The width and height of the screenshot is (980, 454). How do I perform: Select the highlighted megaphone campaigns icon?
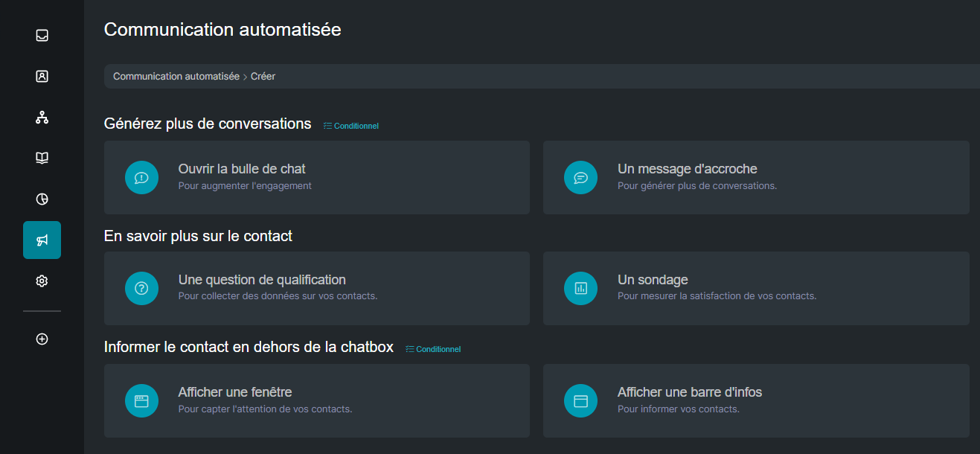(42, 240)
